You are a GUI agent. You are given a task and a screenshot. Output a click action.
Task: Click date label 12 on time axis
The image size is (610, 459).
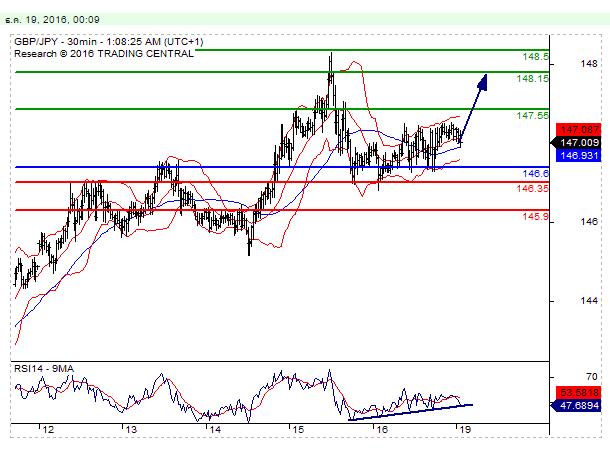click(x=48, y=429)
